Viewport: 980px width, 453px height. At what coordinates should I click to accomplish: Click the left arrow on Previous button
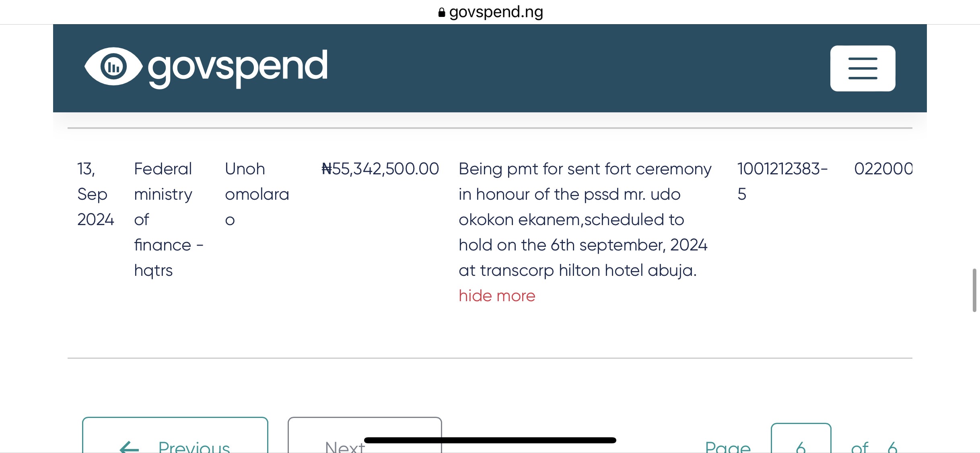coord(129,447)
